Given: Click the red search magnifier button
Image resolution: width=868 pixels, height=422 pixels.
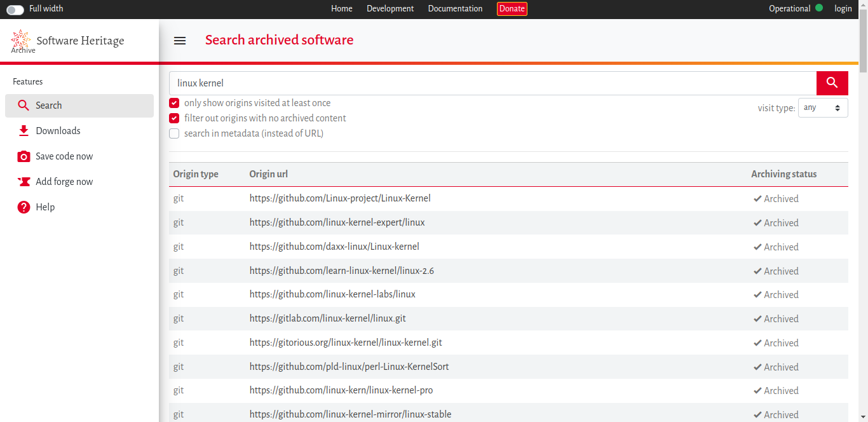Looking at the screenshot, I should [832, 83].
